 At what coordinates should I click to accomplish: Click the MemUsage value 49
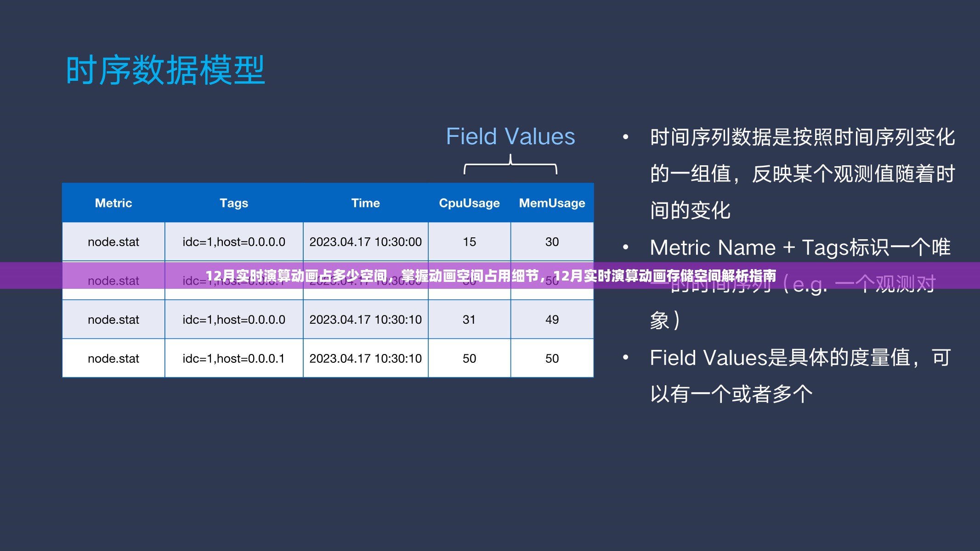(552, 320)
